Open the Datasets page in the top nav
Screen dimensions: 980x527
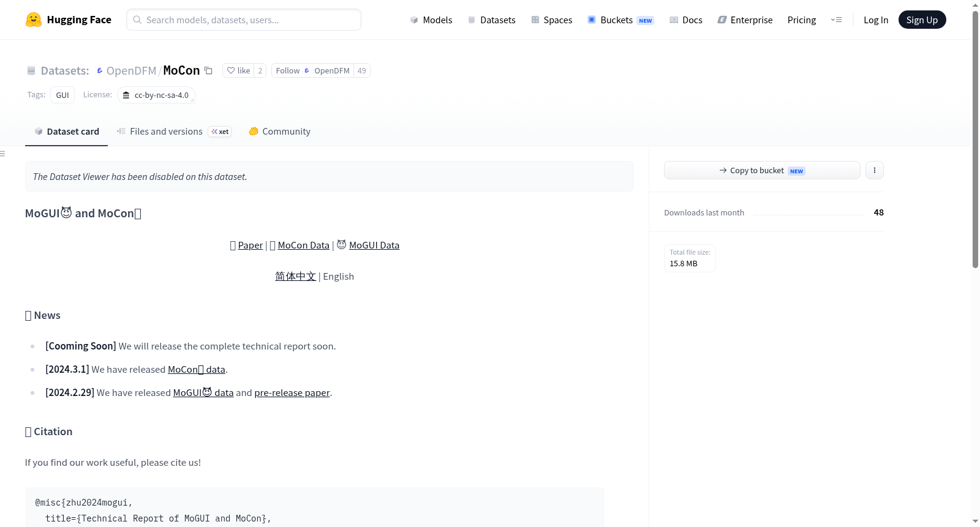(491, 20)
